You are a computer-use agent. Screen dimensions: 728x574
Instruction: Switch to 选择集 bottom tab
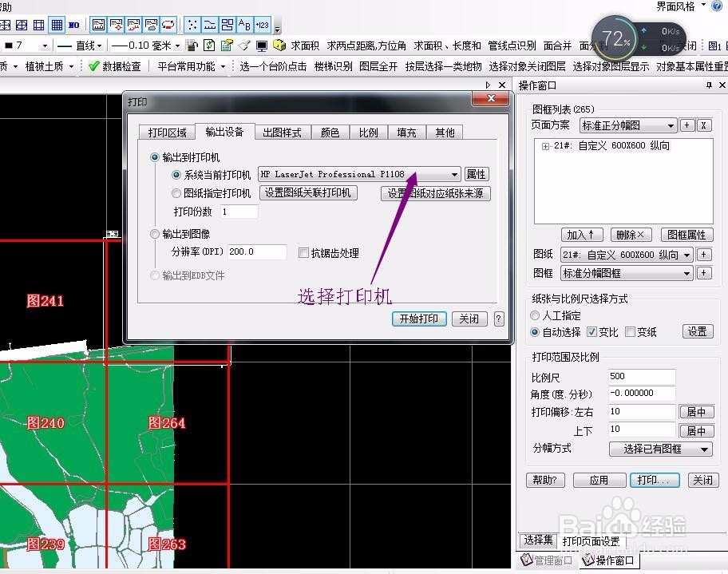tap(538, 540)
